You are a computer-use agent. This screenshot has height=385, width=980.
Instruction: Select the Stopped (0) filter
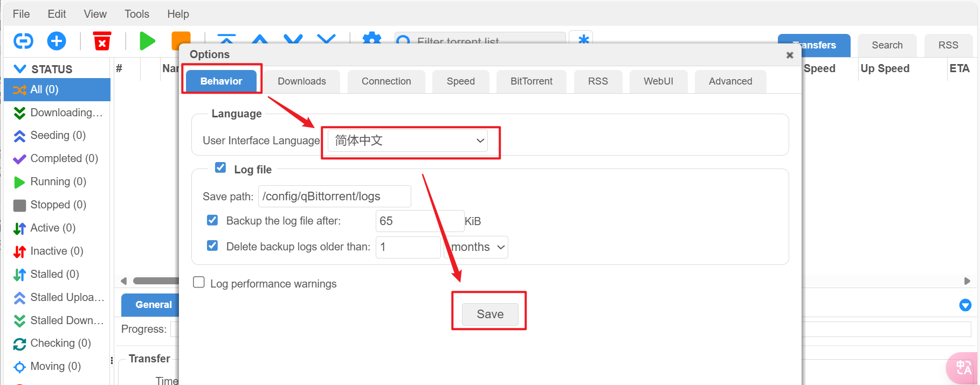[x=57, y=205]
